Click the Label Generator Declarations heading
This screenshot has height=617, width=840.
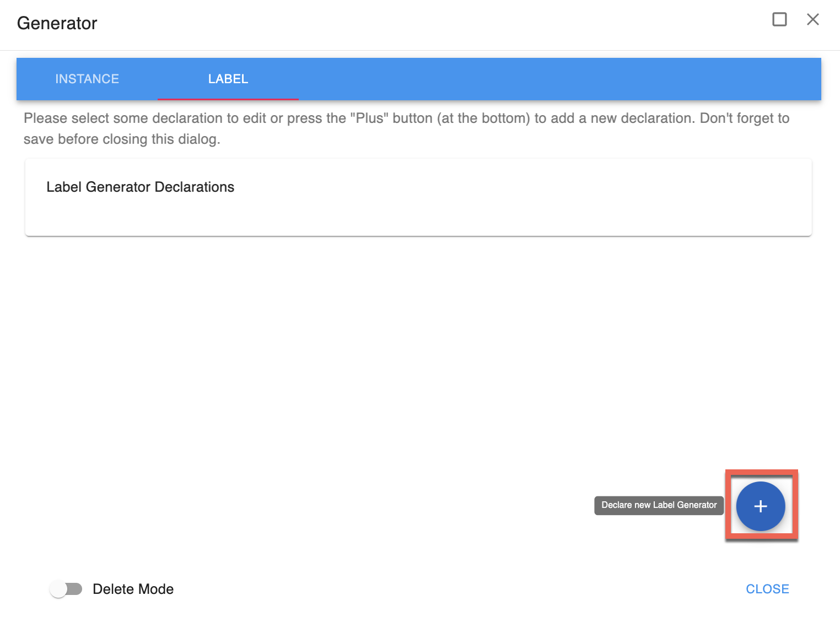pyautogui.click(x=140, y=187)
